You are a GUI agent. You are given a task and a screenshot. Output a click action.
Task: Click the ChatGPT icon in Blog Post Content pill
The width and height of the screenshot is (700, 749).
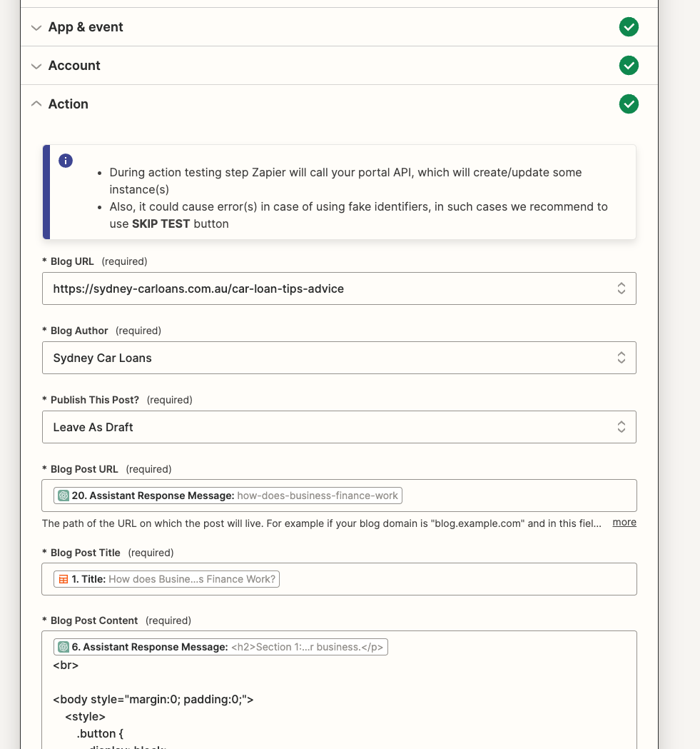(64, 647)
